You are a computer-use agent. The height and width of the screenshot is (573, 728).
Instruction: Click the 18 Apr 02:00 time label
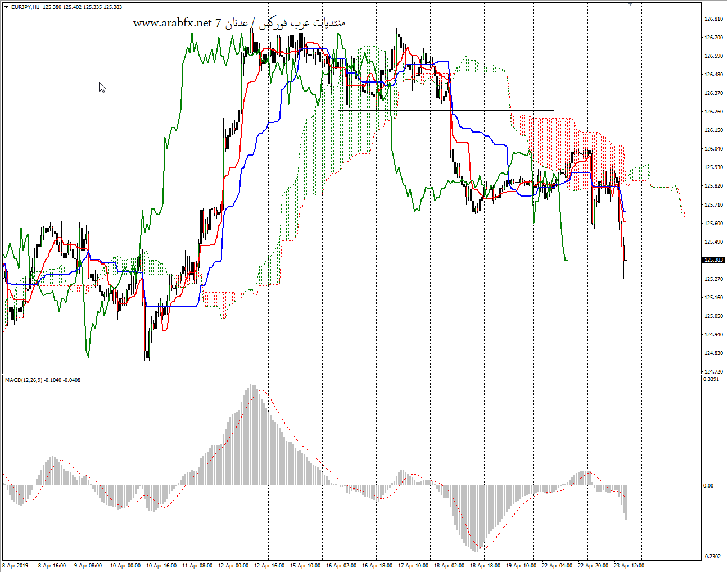point(449,566)
